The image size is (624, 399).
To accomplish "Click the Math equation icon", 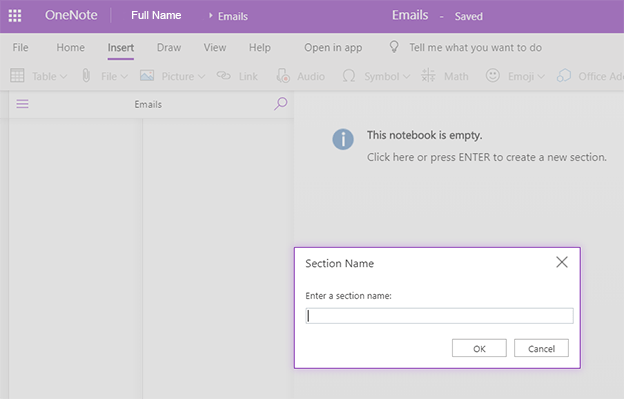I will tap(428, 75).
